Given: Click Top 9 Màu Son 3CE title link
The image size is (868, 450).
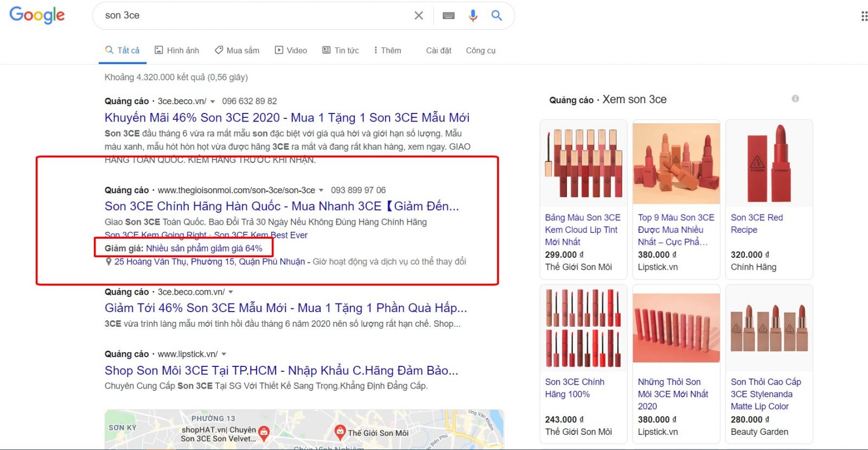Looking at the screenshot, I should coord(676,230).
